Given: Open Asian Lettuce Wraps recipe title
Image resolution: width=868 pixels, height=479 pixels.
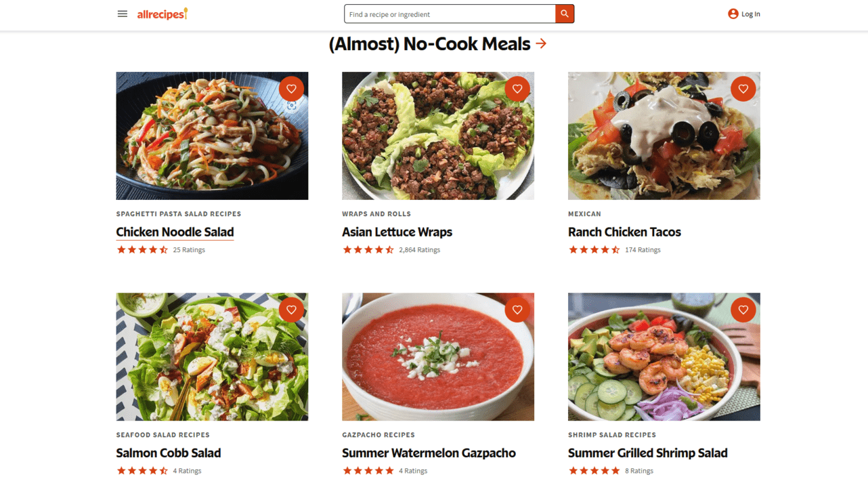Looking at the screenshot, I should coord(397,232).
